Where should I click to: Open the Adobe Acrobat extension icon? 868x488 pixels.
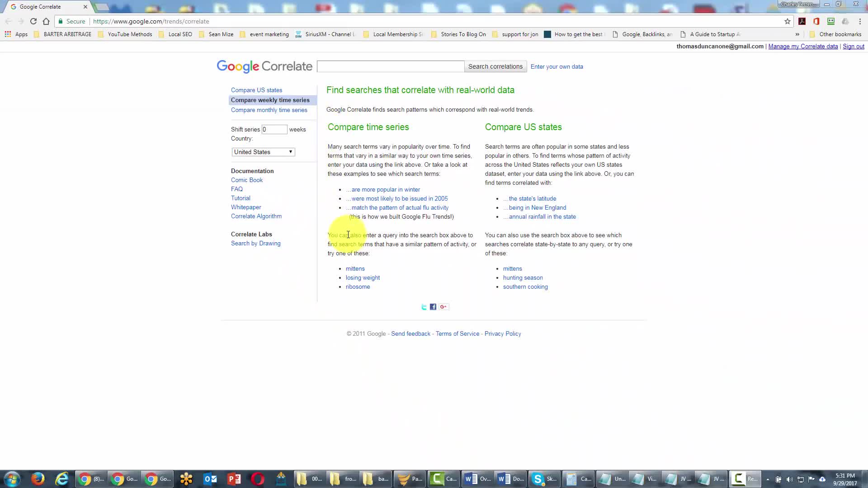point(802,21)
